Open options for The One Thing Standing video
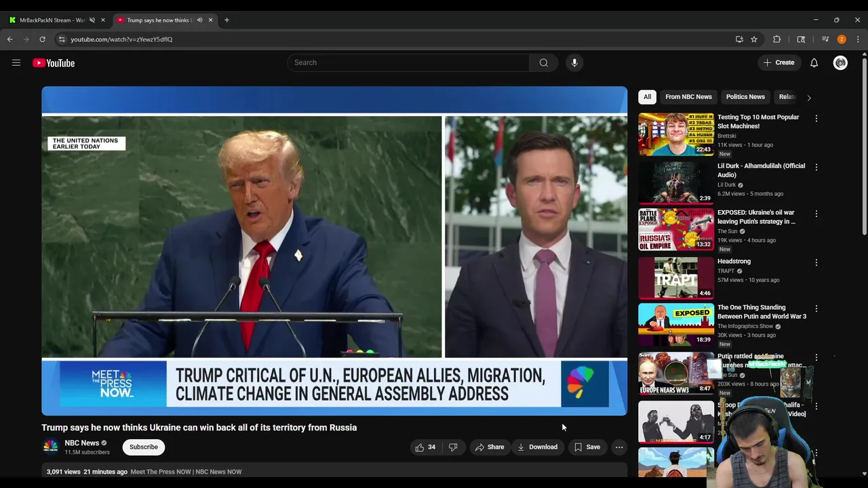The image size is (868, 488). click(816, 308)
